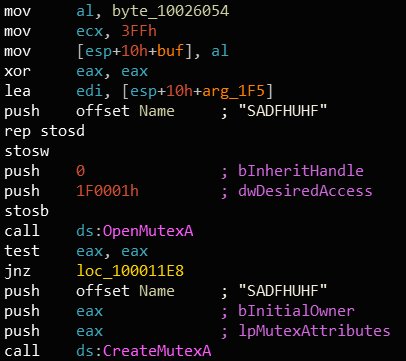
Task: Click the ecx register in the mov line
Action: [90, 31]
